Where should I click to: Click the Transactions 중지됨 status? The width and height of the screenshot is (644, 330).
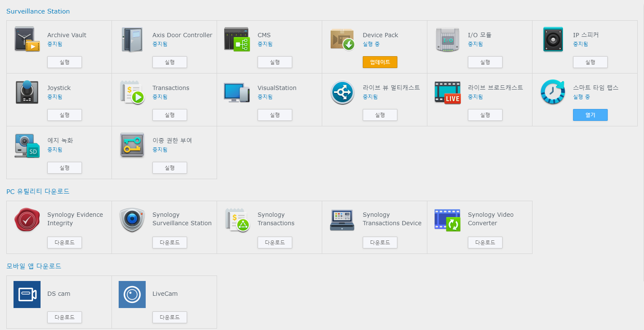click(160, 97)
